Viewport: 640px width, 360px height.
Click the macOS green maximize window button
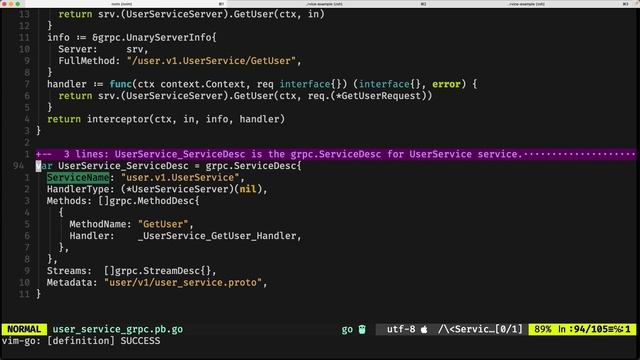pyautogui.click(x=18, y=4)
